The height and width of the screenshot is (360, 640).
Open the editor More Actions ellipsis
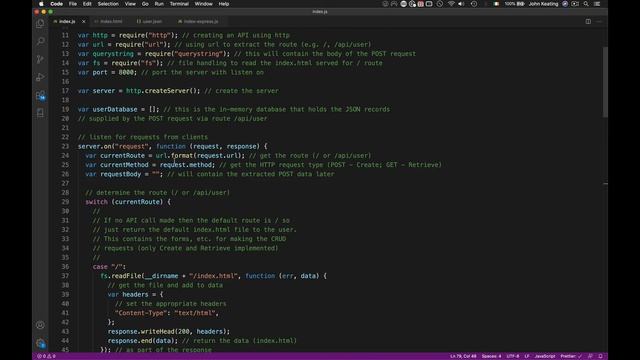(599, 21)
